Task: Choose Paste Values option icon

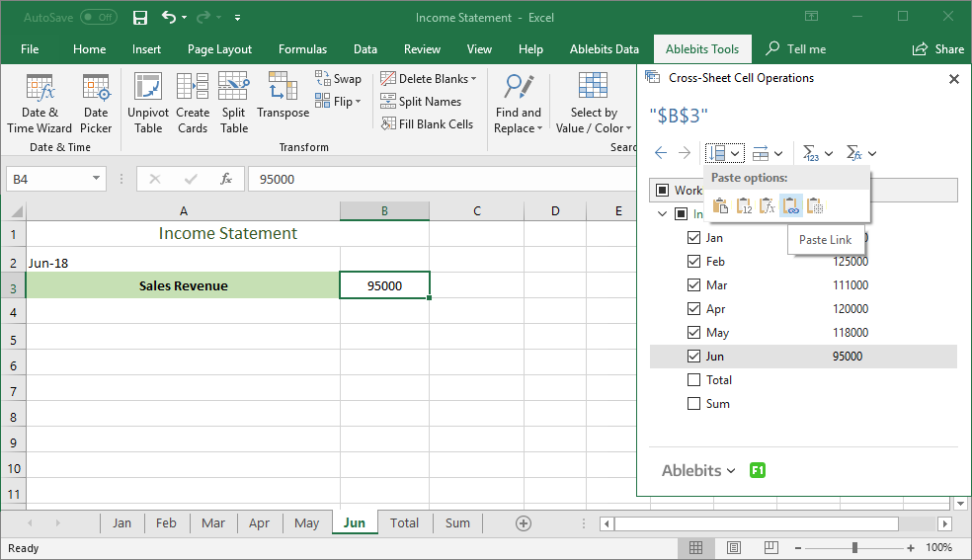Action: coord(744,205)
